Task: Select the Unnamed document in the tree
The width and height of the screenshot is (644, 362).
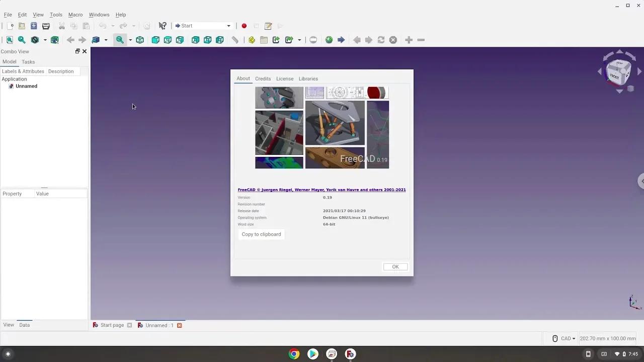Action: [26, 86]
